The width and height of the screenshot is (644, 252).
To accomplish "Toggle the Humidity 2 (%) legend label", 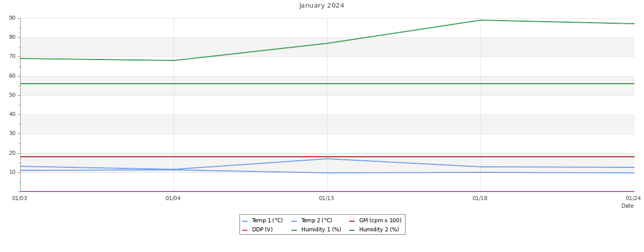I will 379,230.
